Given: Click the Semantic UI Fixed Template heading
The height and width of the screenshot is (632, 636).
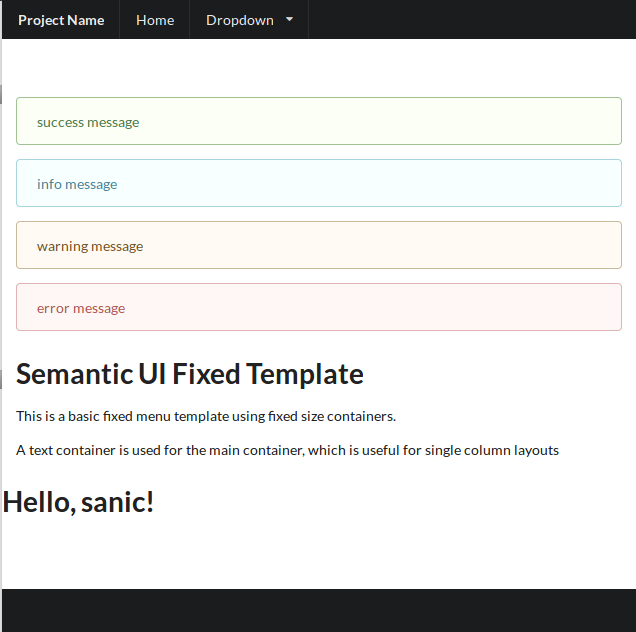Looking at the screenshot, I should coord(190,374).
